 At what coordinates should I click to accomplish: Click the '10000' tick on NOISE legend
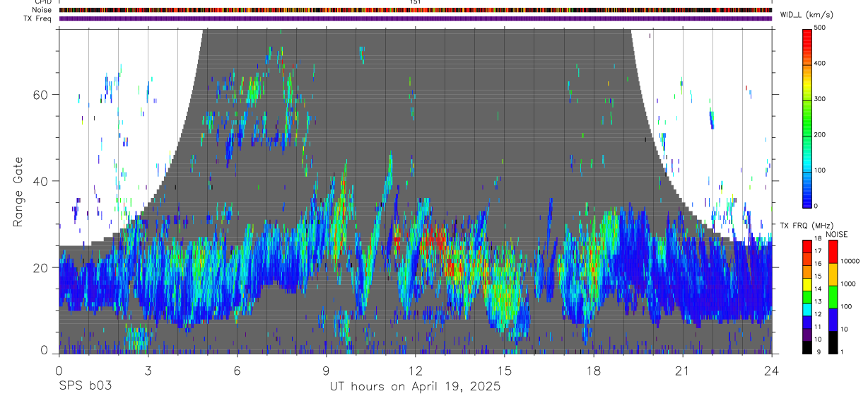coord(849,261)
